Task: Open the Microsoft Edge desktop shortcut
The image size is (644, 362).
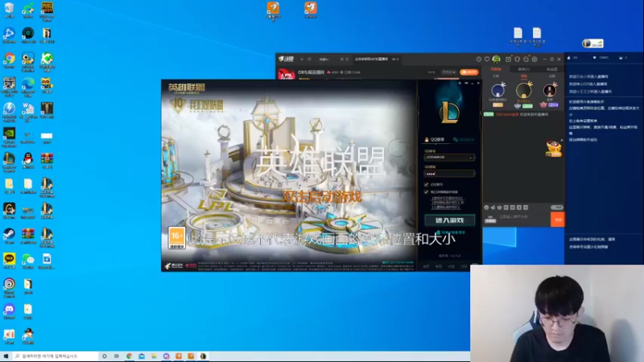Action: pos(28,84)
